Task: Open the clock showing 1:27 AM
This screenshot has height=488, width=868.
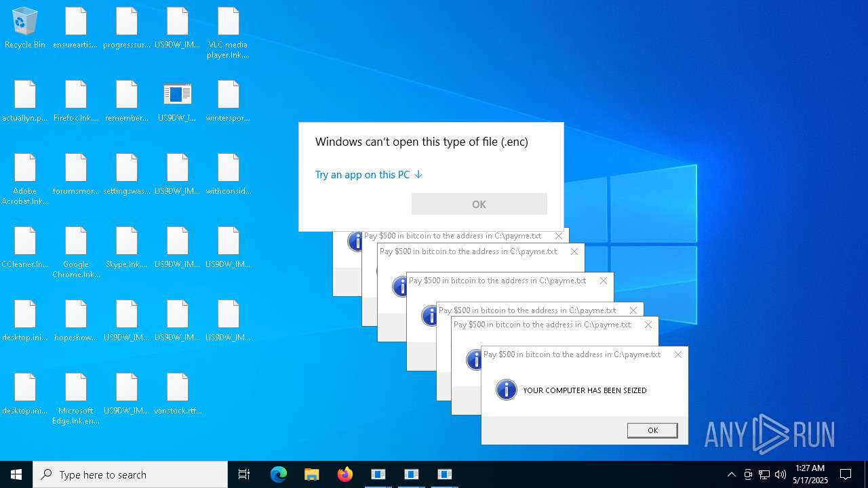Action: pos(810,474)
